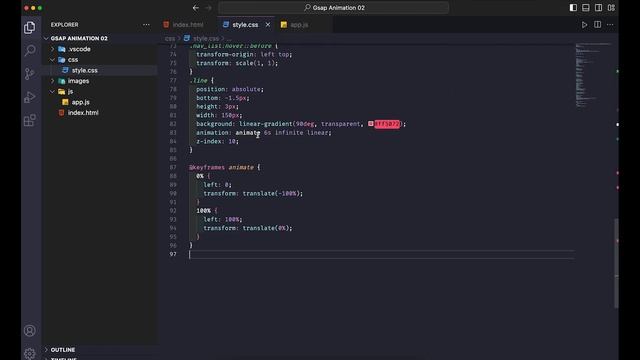Click line number 88 in the gutter

[173, 176]
